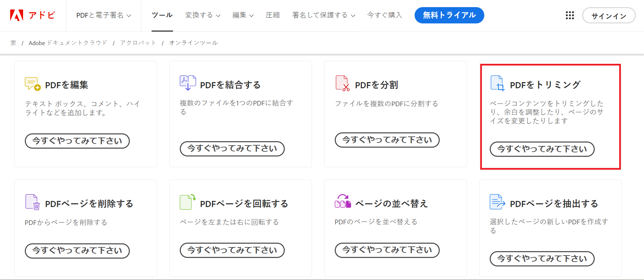644x280 pixels.
Task: Click 今すぐやってみて下さい under PDFページを抽出する
Action: 542,259
